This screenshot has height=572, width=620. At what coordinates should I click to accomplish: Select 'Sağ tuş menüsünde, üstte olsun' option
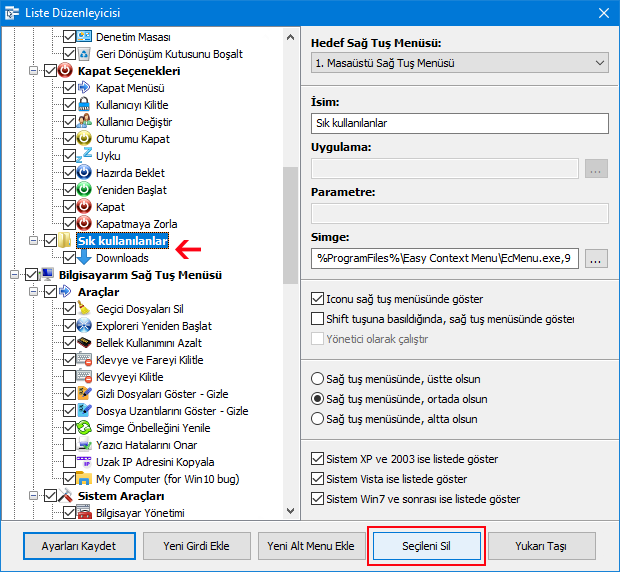[317, 379]
